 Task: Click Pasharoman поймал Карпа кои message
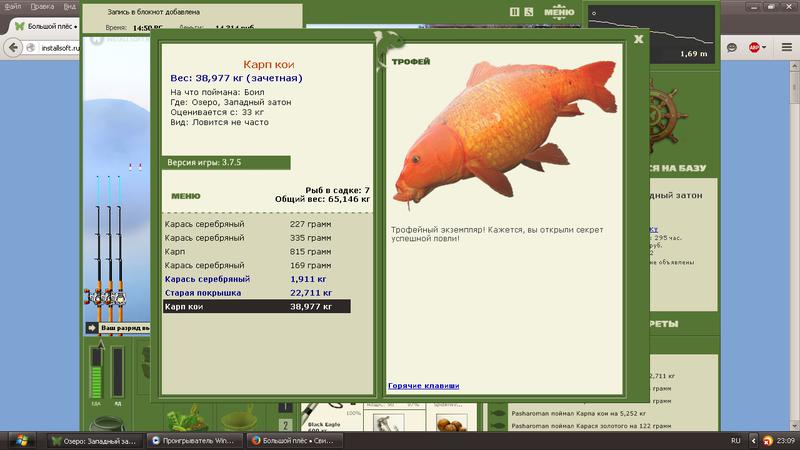tap(578, 413)
